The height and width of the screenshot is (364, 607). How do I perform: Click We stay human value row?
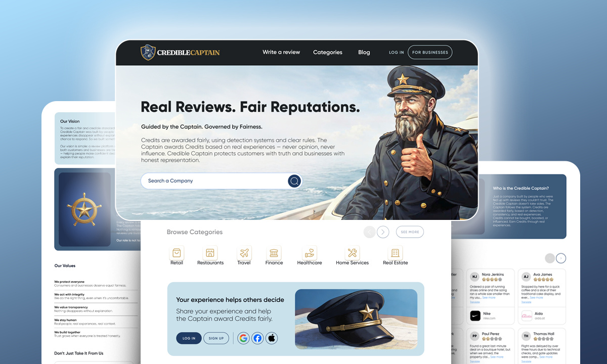tap(96, 322)
